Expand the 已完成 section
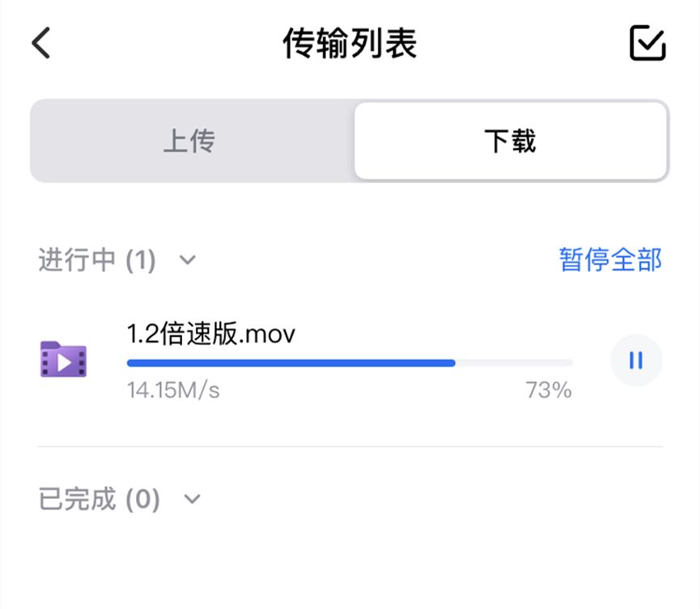This screenshot has width=700, height=609. 192,500
